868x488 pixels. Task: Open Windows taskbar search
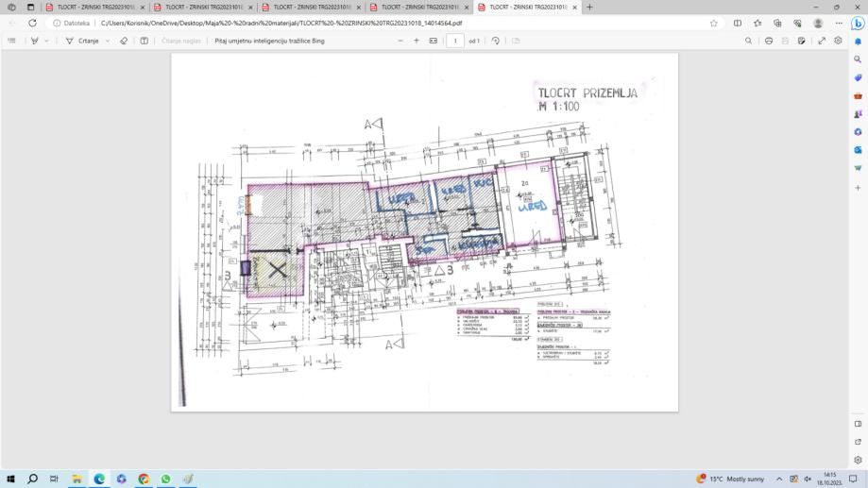tap(33, 479)
